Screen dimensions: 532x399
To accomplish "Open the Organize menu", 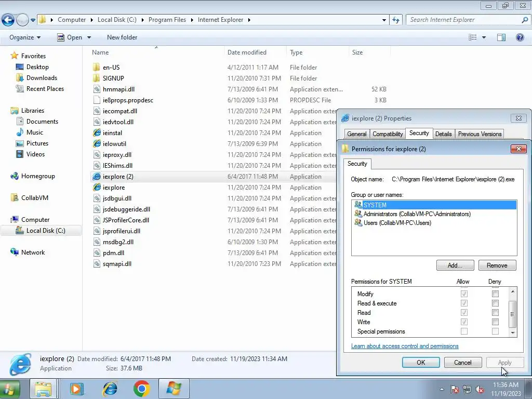I will pos(25,37).
